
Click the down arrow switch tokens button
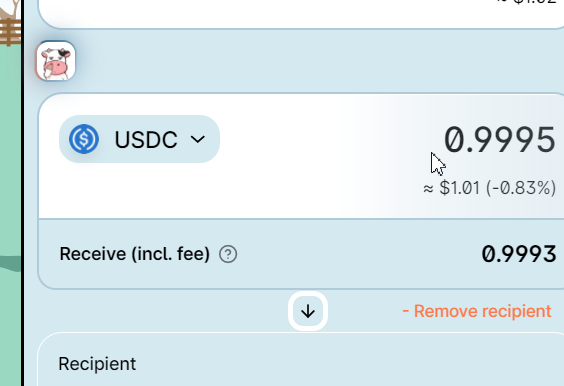coord(308,311)
